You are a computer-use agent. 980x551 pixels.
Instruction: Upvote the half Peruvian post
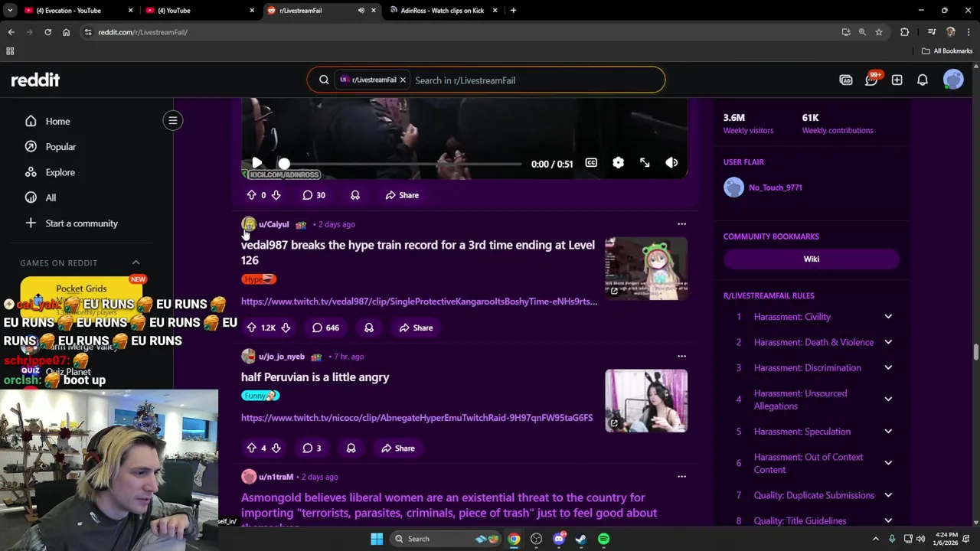coord(251,448)
